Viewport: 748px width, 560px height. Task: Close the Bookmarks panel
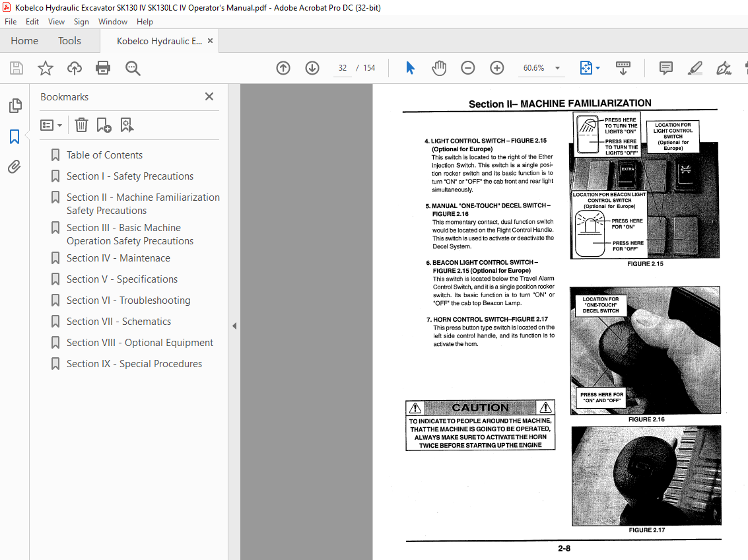(x=209, y=96)
